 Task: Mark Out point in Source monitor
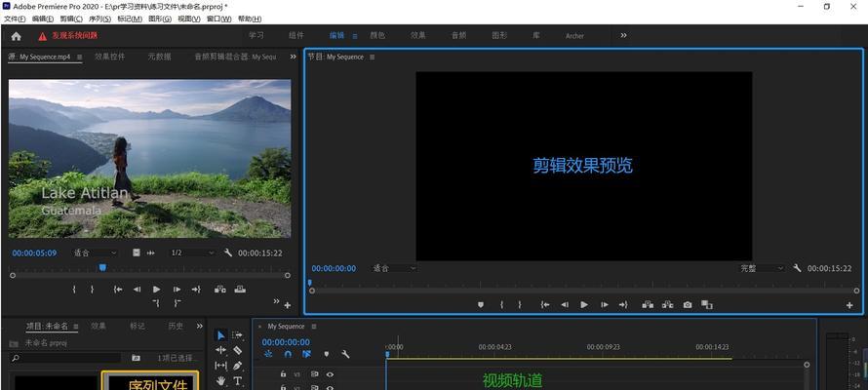[93, 290]
